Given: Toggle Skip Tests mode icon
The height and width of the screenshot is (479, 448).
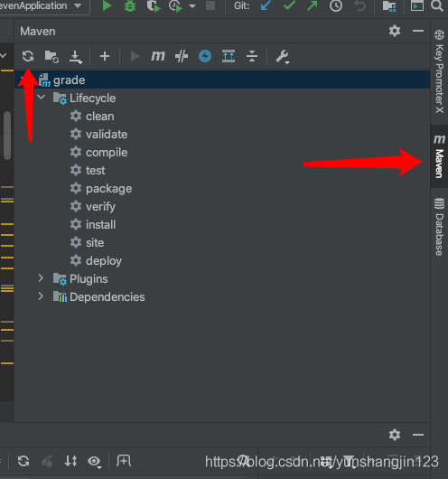Looking at the screenshot, I should coord(182,56).
